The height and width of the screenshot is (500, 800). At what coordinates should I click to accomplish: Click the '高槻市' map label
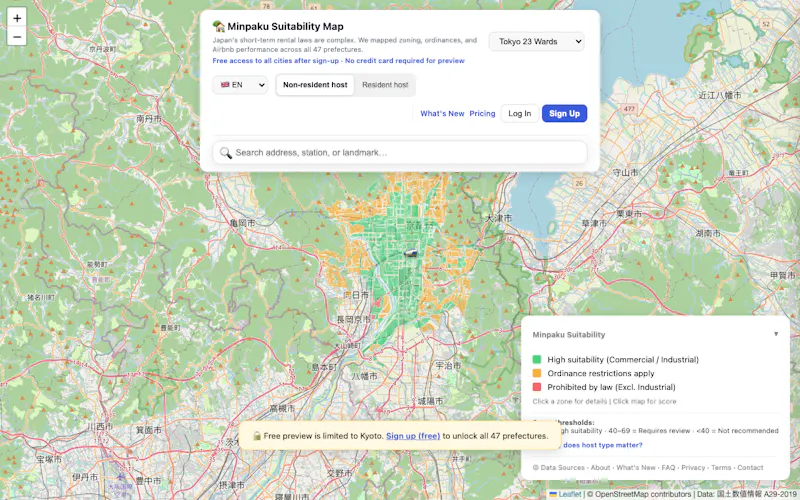click(282, 408)
